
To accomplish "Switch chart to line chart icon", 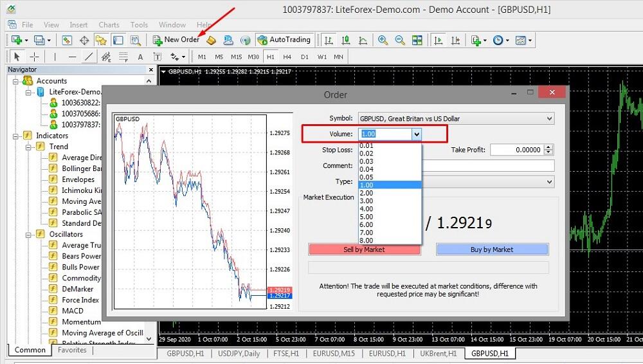I will [363, 40].
